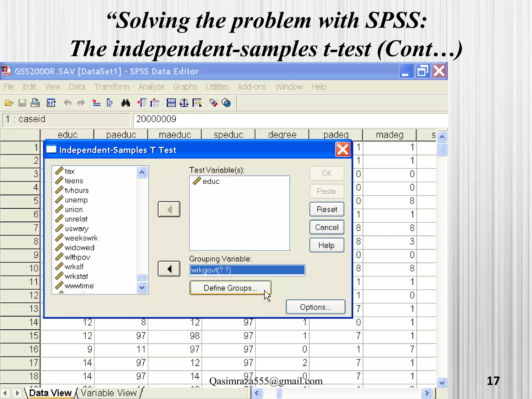
Task: Switch to the Data View tab
Action: coord(50,393)
